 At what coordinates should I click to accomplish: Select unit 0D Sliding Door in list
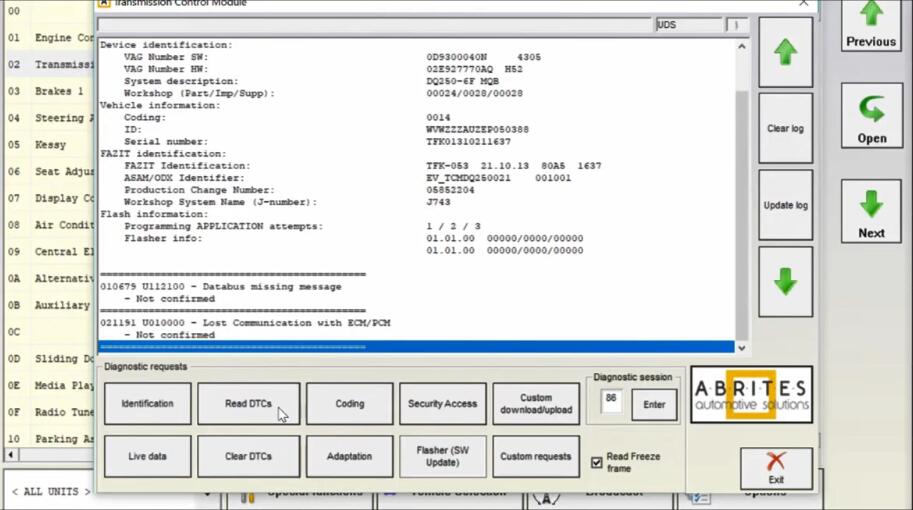[50, 359]
